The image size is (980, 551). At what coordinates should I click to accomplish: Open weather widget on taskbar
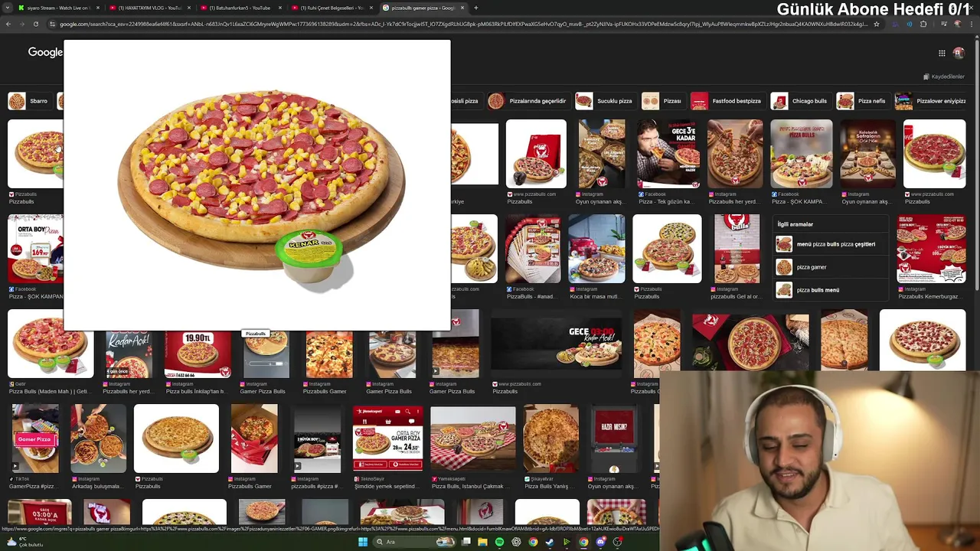(24, 542)
